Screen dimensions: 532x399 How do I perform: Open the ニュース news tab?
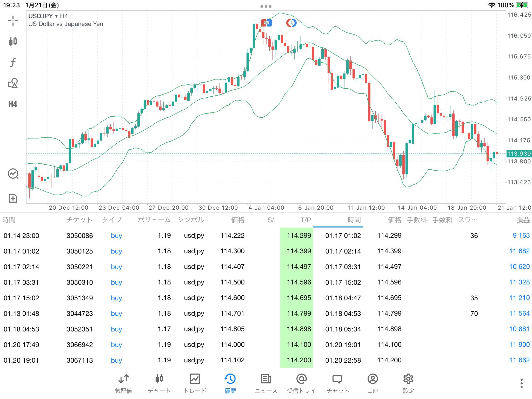[x=266, y=383]
